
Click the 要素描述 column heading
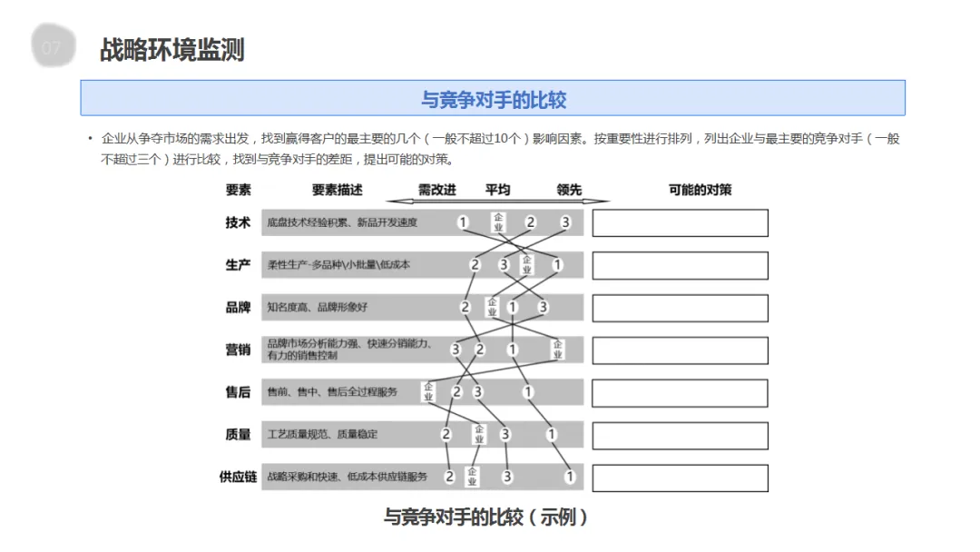pyautogui.click(x=337, y=190)
